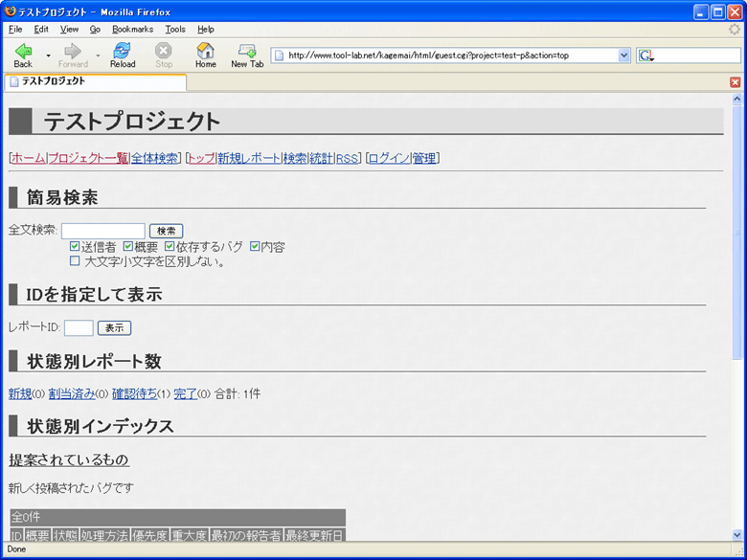Click the Stop loading icon
The width and height of the screenshot is (747, 560).
(164, 51)
